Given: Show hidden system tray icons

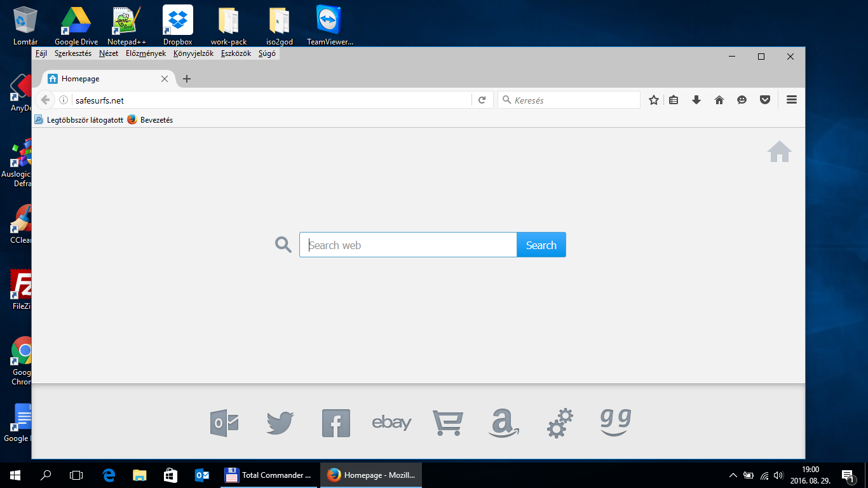Looking at the screenshot, I should click(733, 475).
